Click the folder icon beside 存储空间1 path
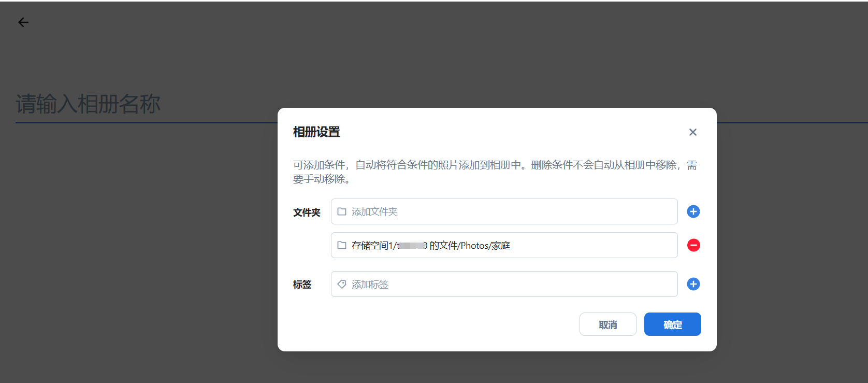 (x=342, y=245)
